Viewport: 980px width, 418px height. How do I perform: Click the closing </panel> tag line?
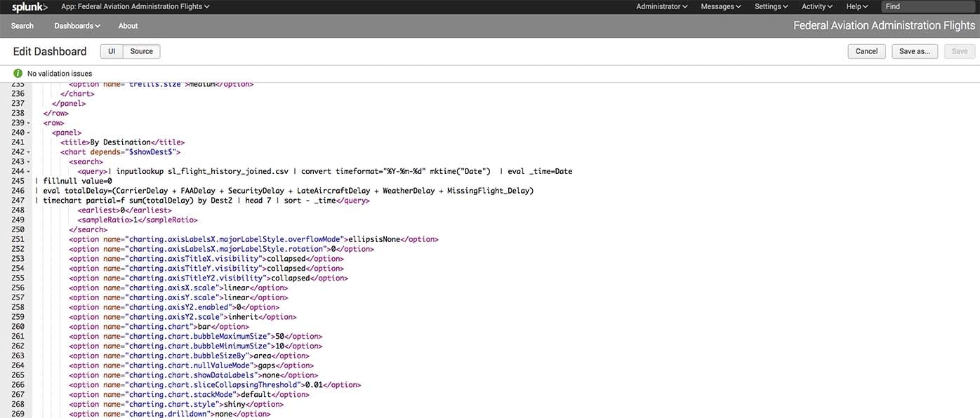point(69,104)
